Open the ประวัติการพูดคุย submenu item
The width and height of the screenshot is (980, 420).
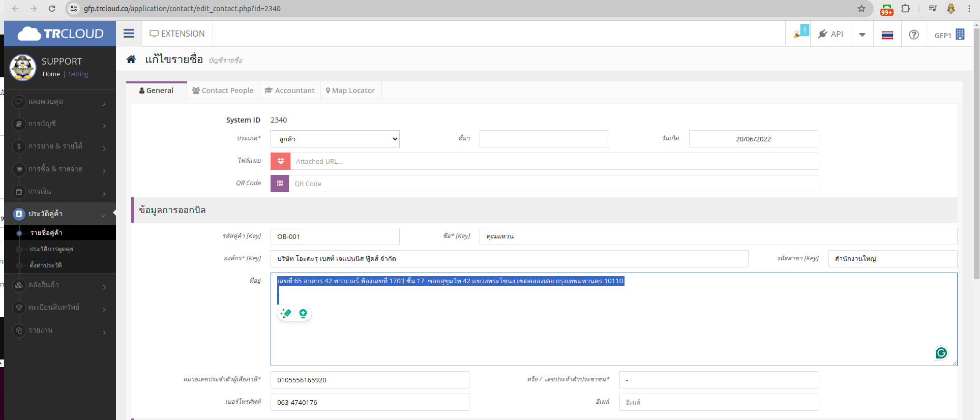[x=60, y=249]
